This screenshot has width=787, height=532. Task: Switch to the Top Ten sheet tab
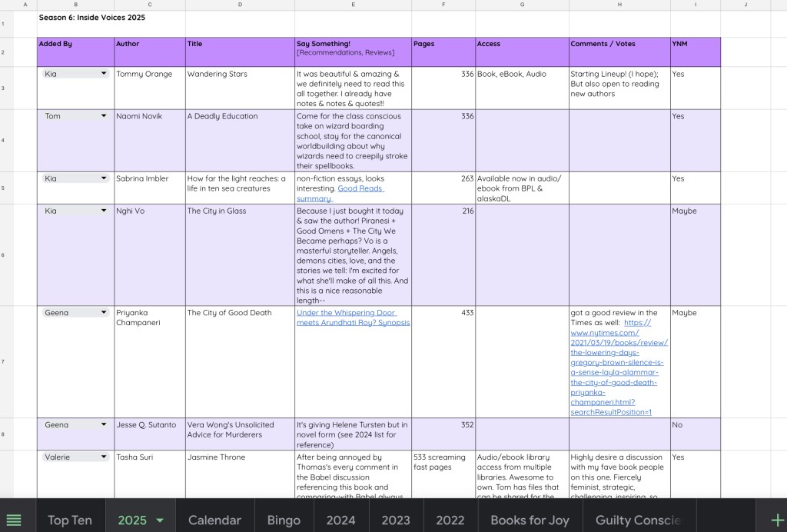(x=69, y=520)
